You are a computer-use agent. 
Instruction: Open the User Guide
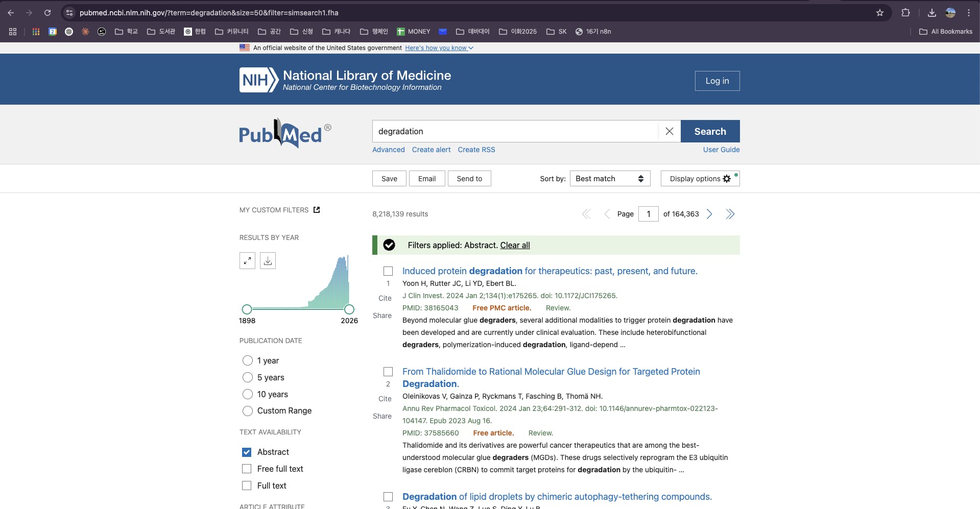tap(721, 150)
